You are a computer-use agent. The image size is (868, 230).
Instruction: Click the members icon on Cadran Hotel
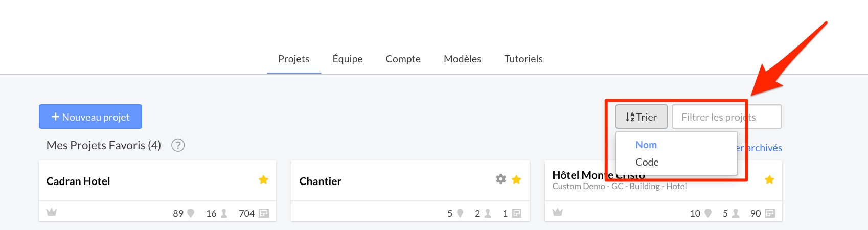point(224,213)
